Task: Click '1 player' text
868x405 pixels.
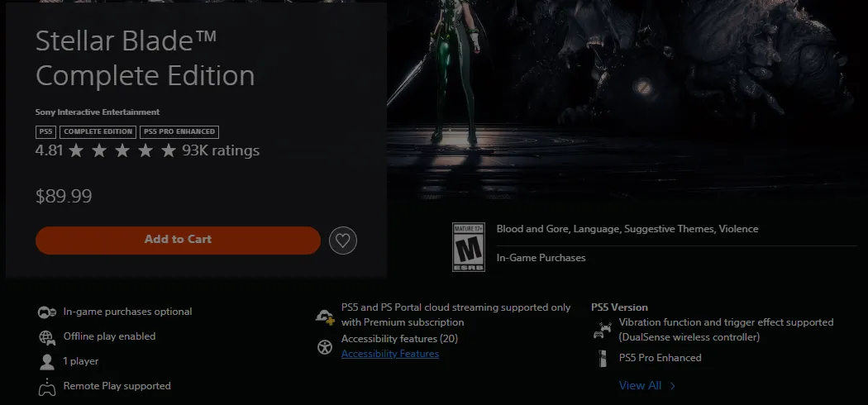Action: click(x=81, y=361)
